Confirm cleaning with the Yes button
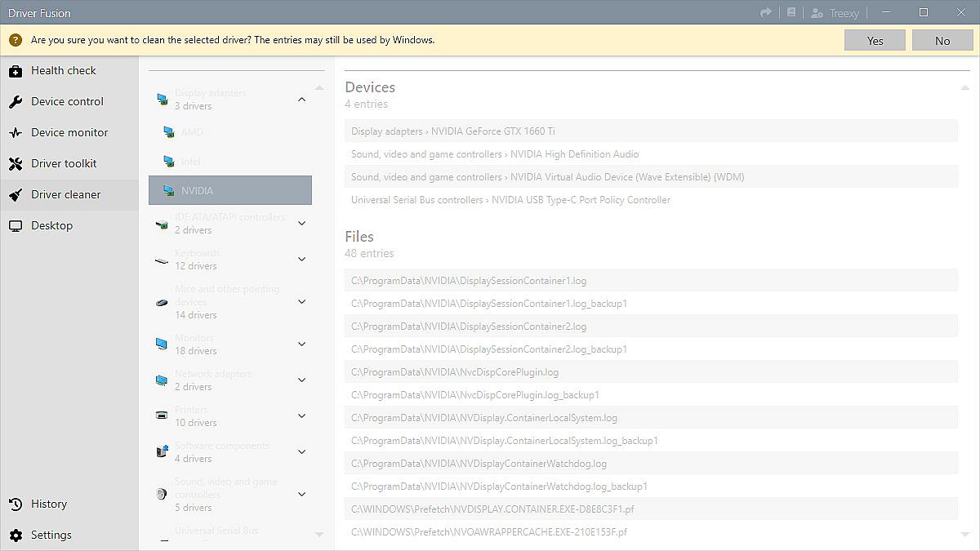The image size is (980, 551). [875, 41]
